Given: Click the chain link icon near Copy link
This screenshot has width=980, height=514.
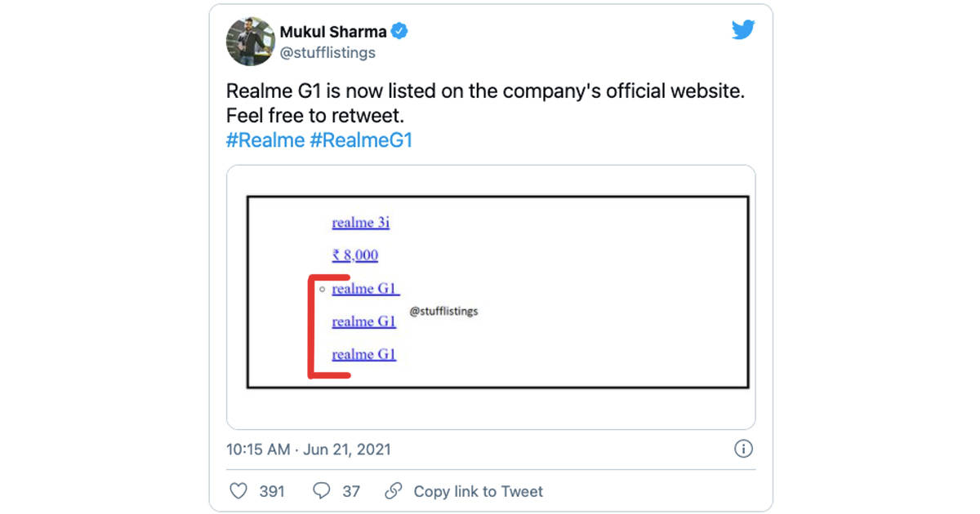Looking at the screenshot, I should tap(393, 491).
